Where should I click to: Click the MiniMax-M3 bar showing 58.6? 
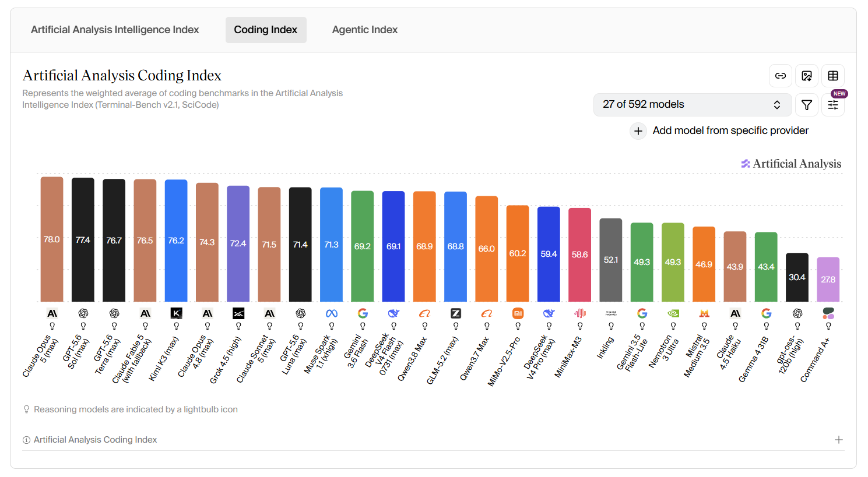(x=579, y=255)
